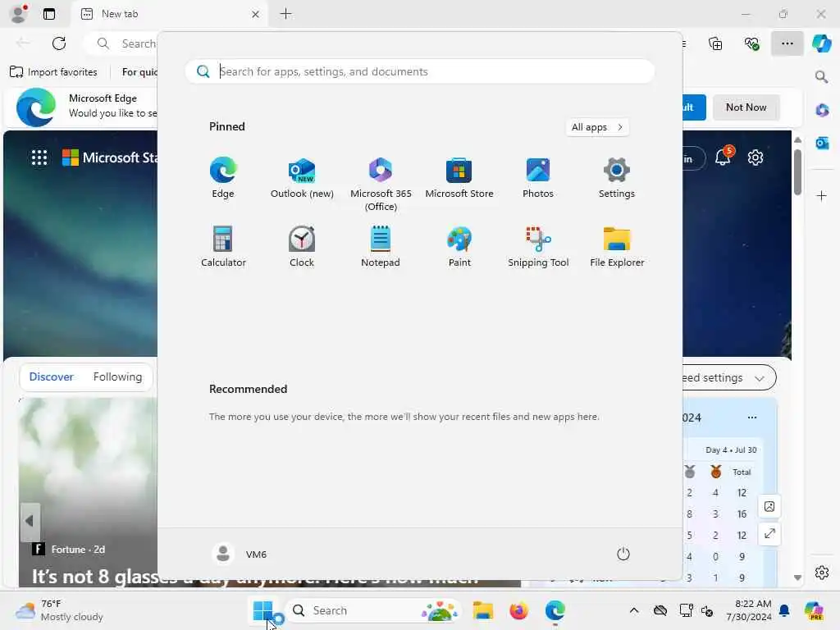Open Edge sidebar settings gear
The width and height of the screenshot is (840, 630).
click(821, 572)
